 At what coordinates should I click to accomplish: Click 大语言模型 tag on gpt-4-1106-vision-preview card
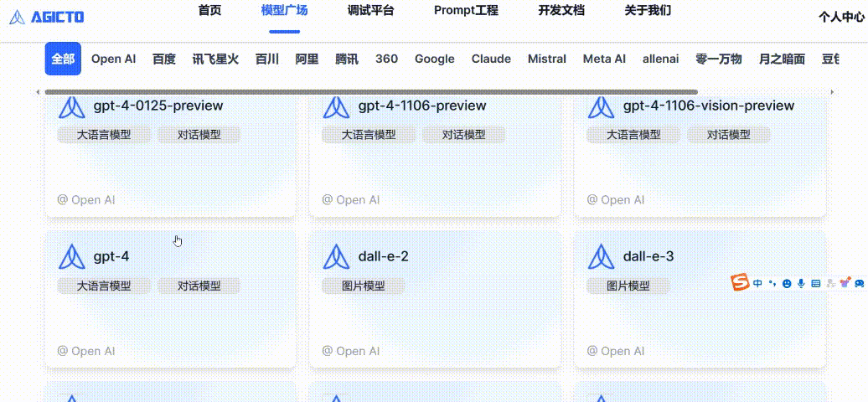pos(633,135)
